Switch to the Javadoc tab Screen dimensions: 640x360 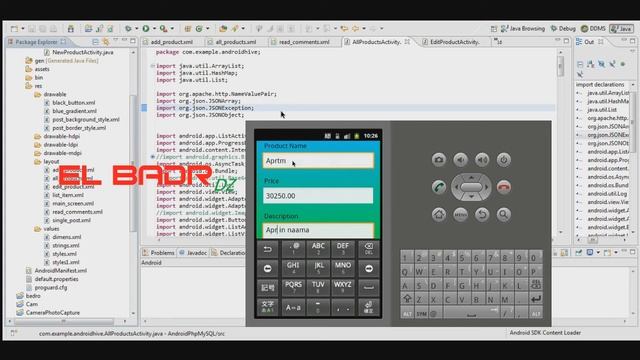(193, 253)
